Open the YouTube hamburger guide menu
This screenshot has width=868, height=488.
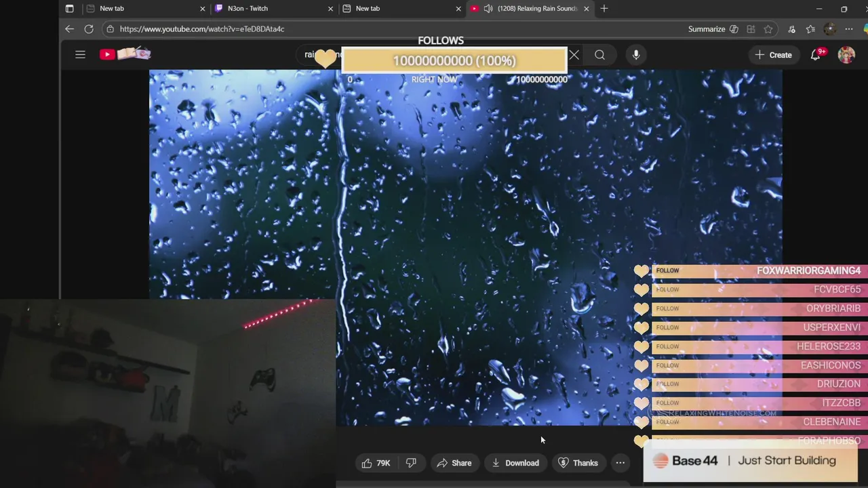[80, 54]
